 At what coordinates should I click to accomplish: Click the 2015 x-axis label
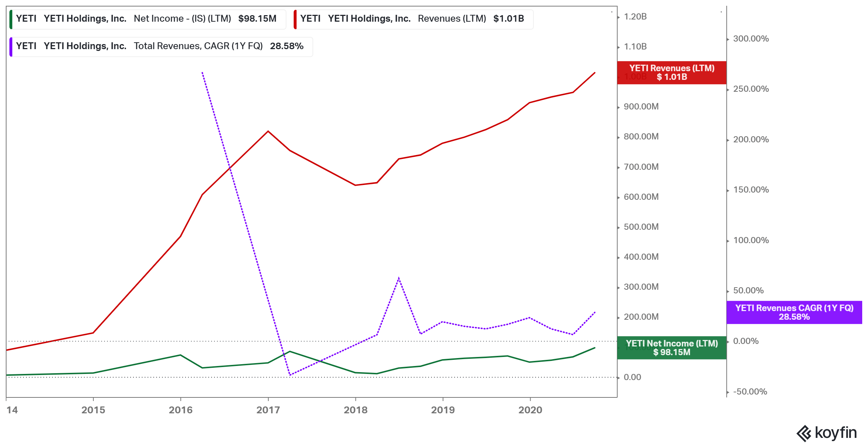click(x=93, y=410)
